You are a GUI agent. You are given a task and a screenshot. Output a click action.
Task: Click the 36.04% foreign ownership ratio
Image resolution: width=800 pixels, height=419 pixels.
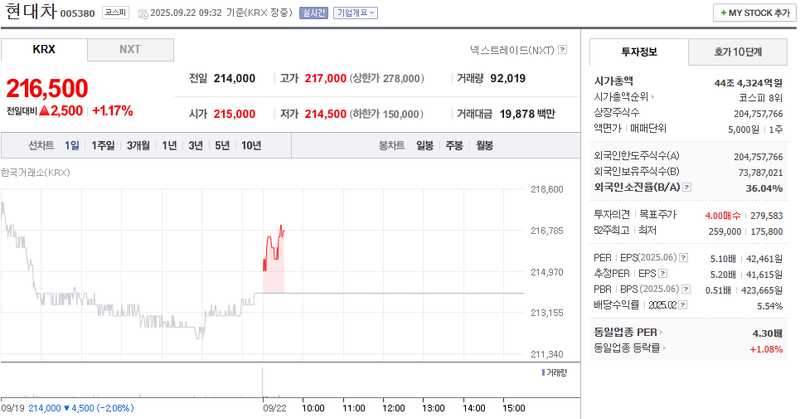[x=764, y=188]
